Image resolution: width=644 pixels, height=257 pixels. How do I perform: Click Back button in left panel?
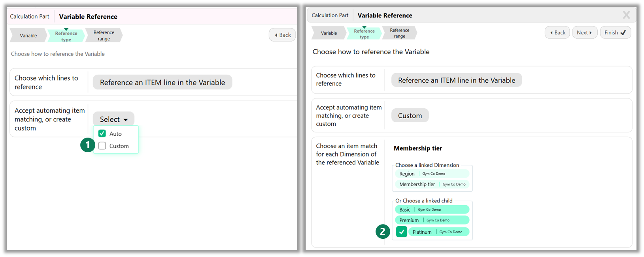point(282,35)
